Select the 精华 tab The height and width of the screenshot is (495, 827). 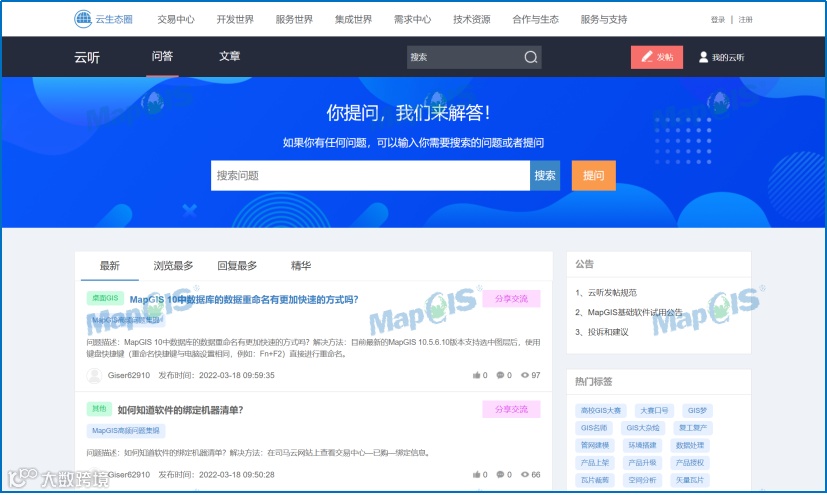click(x=301, y=266)
